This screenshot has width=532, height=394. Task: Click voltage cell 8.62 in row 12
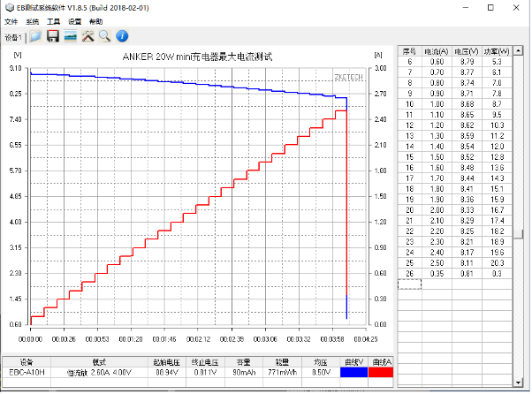[x=467, y=125]
